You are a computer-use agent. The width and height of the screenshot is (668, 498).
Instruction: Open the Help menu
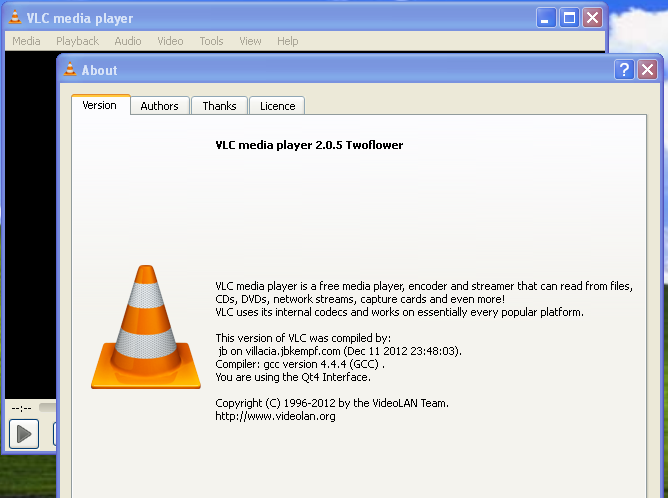tap(288, 41)
